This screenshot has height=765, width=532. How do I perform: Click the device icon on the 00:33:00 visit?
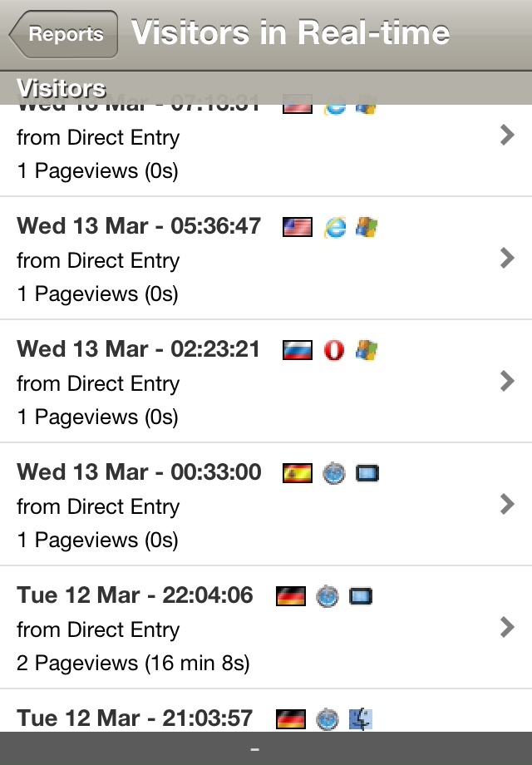(x=367, y=473)
